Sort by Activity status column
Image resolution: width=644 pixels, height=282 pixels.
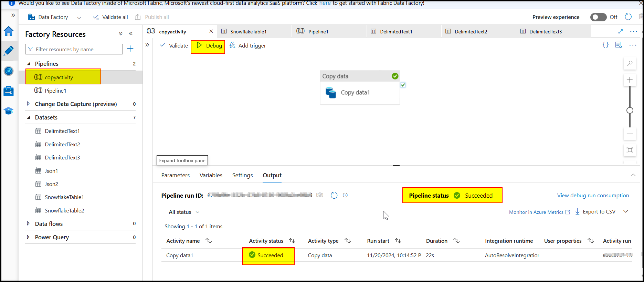(x=292, y=241)
